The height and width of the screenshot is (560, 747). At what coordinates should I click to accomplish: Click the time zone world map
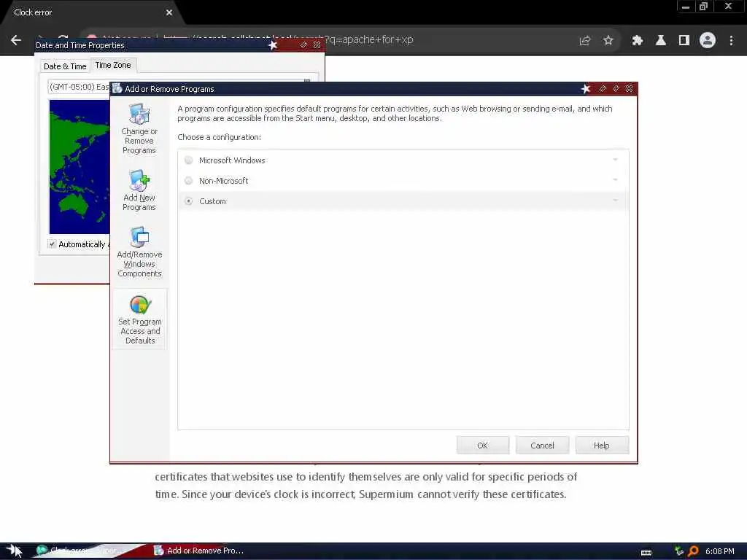pyautogui.click(x=80, y=167)
